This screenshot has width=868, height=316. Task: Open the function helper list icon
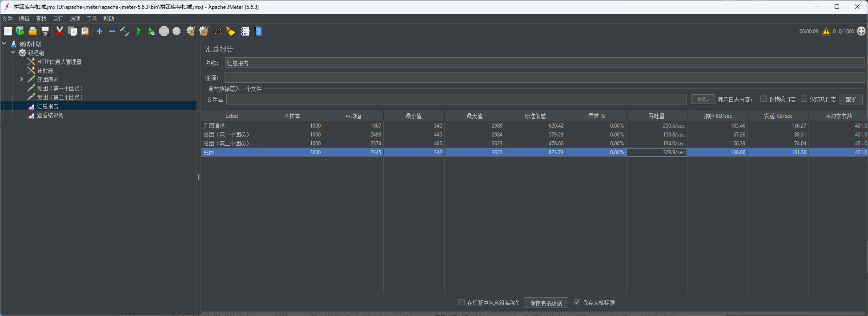(245, 31)
